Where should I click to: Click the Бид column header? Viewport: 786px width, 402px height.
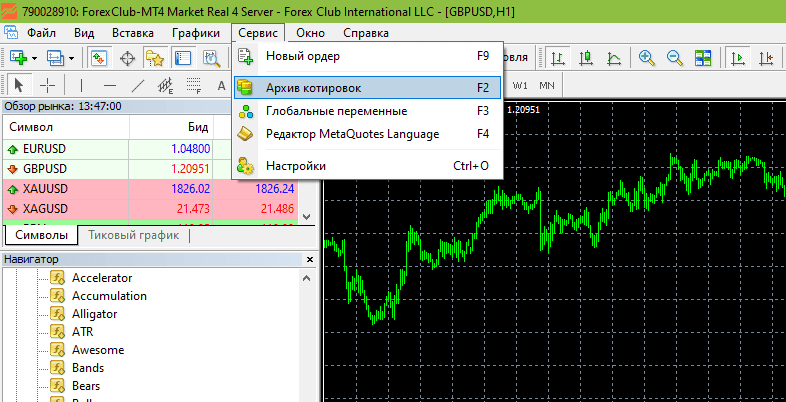(x=171, y=127)
